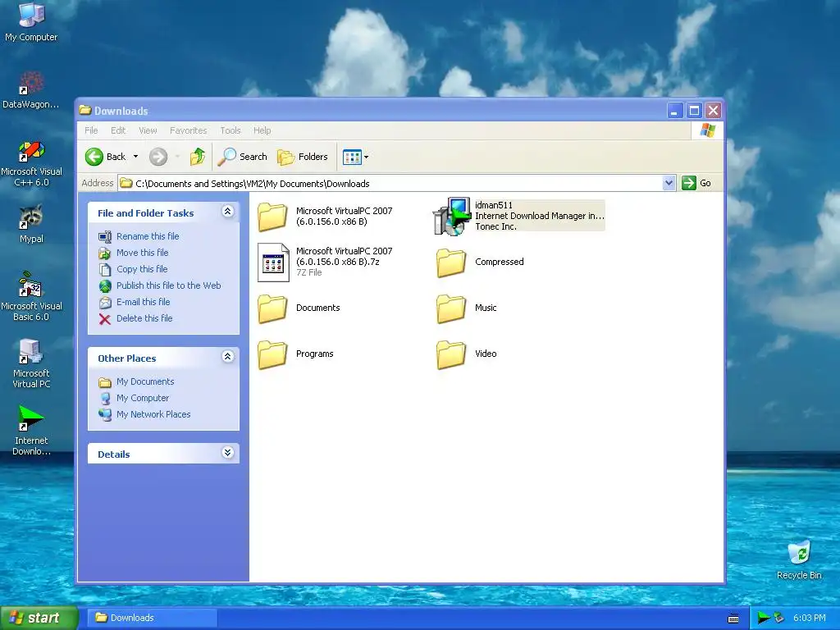Open the Help menu

[262, 130]
